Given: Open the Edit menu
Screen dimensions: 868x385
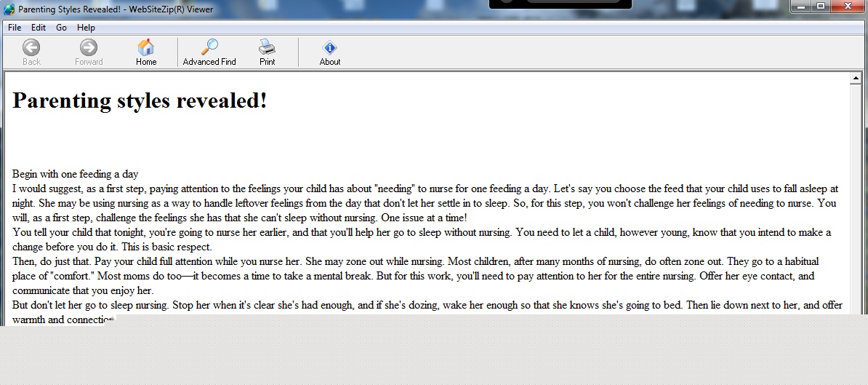Looking at the screenshot, I should click(39, 28).
